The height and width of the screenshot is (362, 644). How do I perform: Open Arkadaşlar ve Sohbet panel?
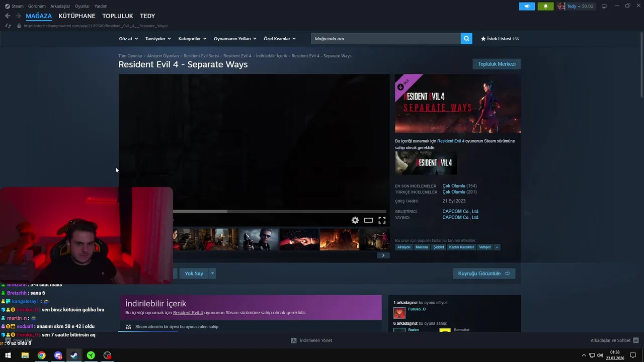tap(614, 340)
